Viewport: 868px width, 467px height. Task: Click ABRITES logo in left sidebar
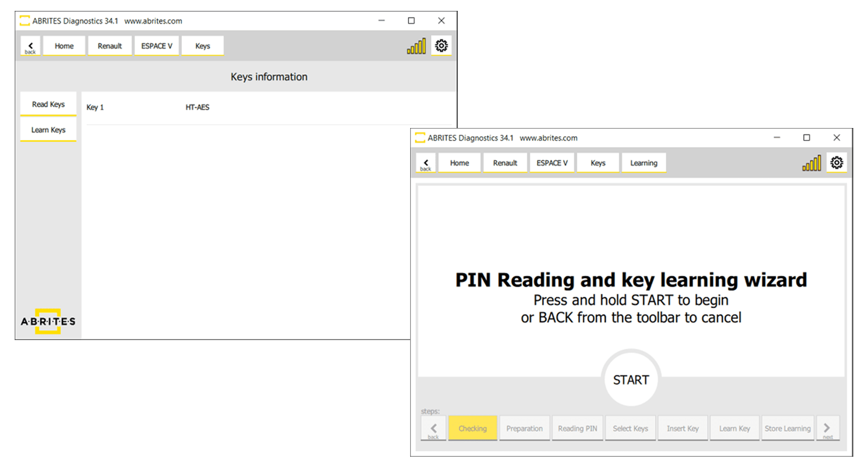[48, 321]
